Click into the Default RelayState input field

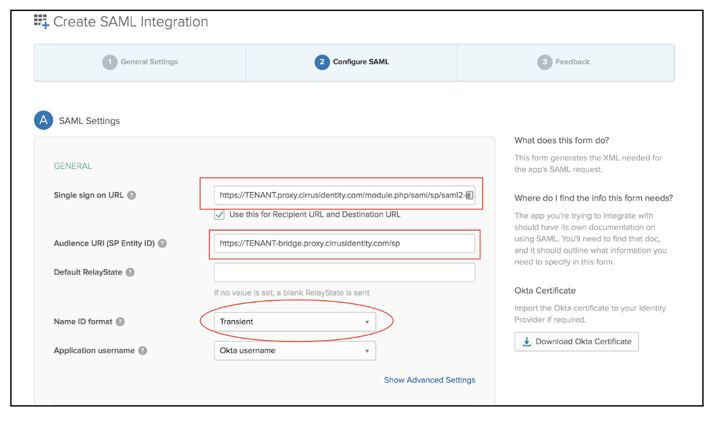coord(344,272)
